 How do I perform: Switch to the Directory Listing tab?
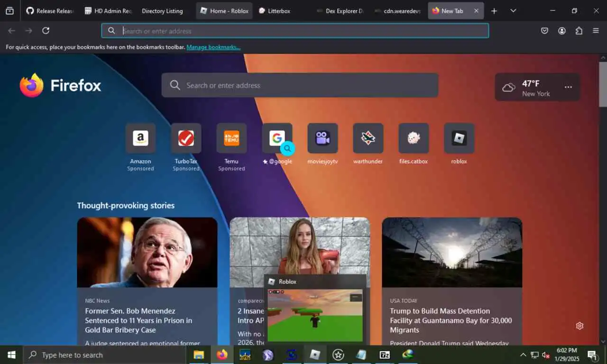tap(162, 10)
